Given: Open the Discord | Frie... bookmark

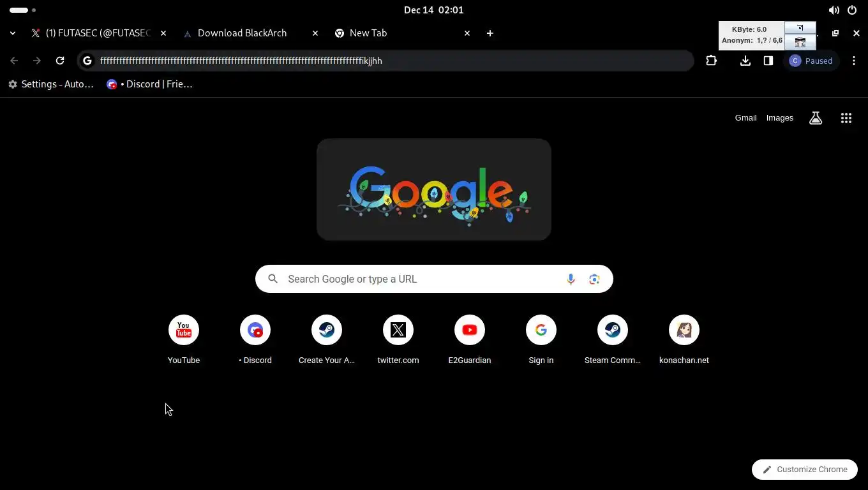Looking at the screenshot, I should point(150,84).
